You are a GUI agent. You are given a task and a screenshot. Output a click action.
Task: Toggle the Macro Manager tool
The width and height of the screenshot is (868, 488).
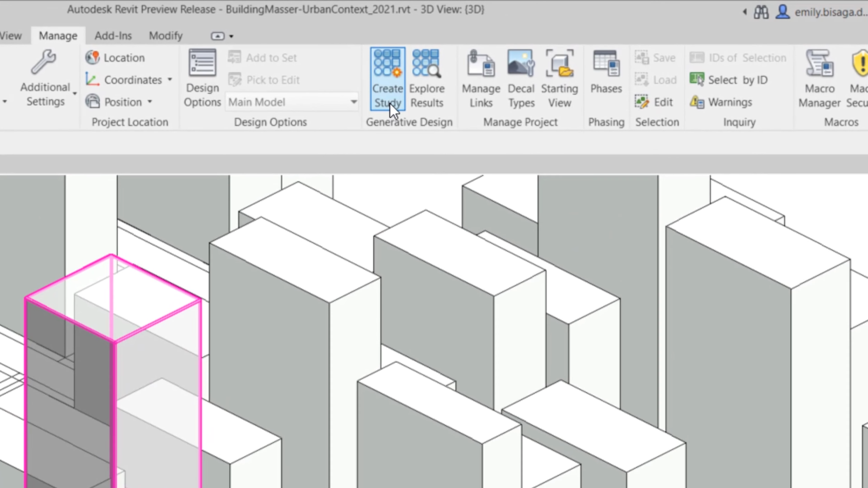coord(820,78)
